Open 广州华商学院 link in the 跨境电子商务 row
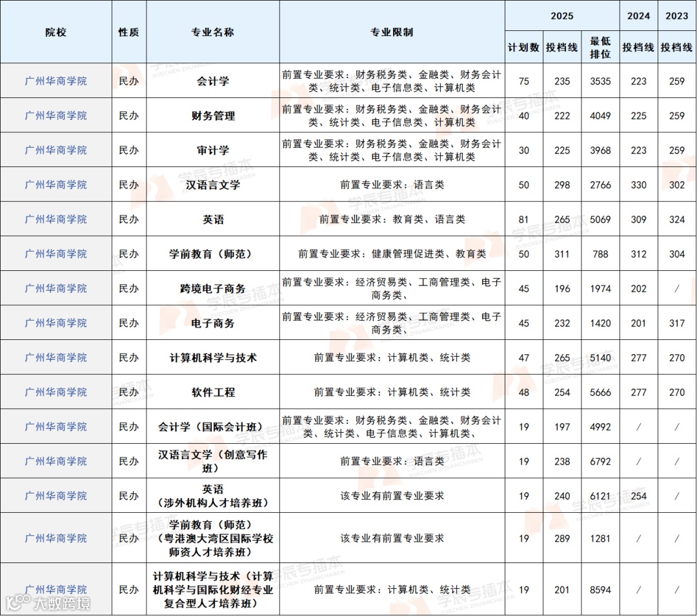 point(56,288)
